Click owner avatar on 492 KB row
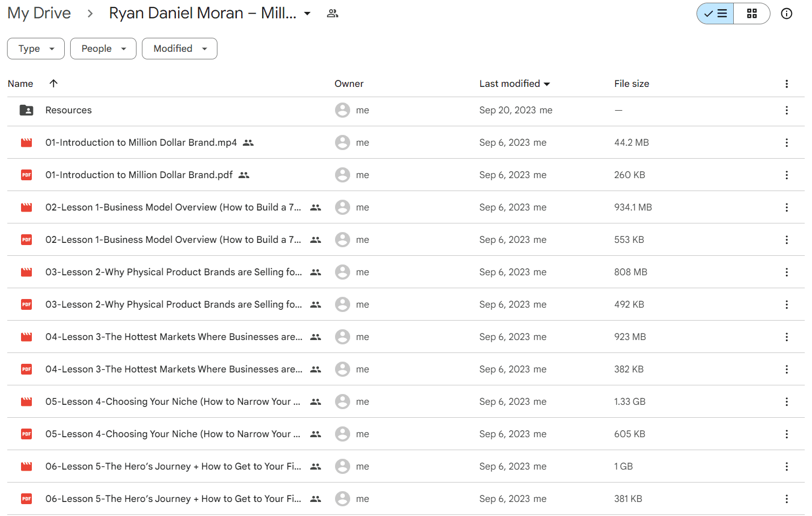812x516 pixels. coord(343,304)
